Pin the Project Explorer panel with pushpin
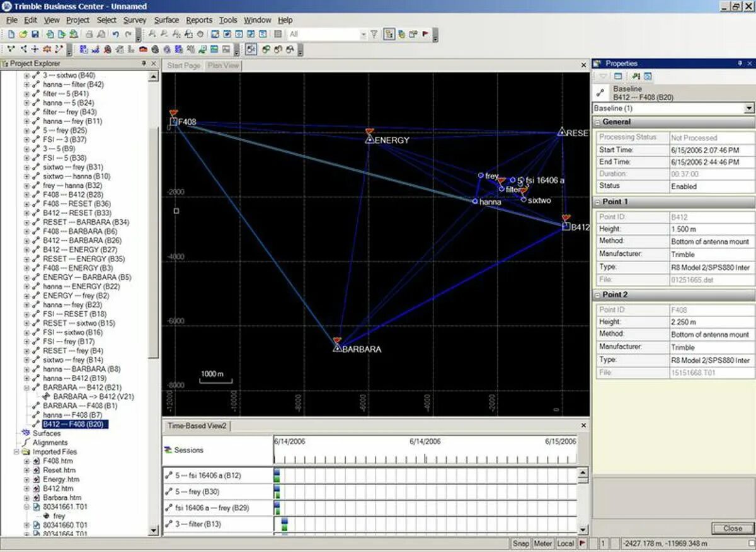Viewport: 756px width, 552px height. coord(143,64)
